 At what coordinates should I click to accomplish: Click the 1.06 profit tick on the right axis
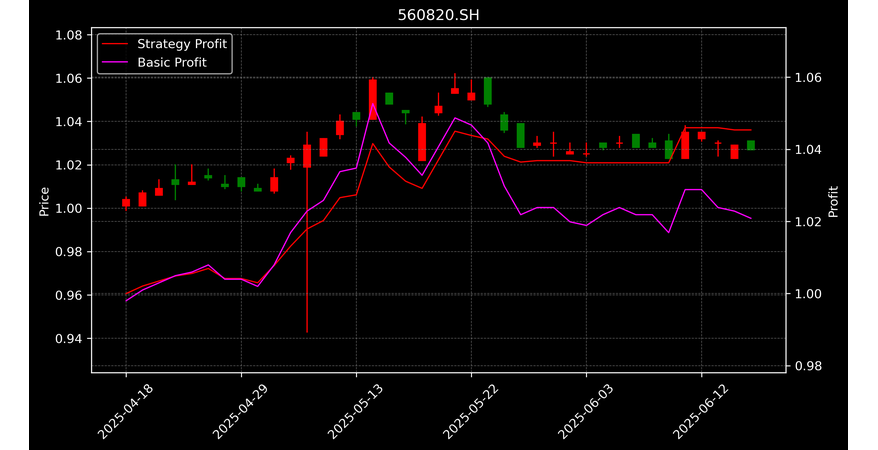809,77
